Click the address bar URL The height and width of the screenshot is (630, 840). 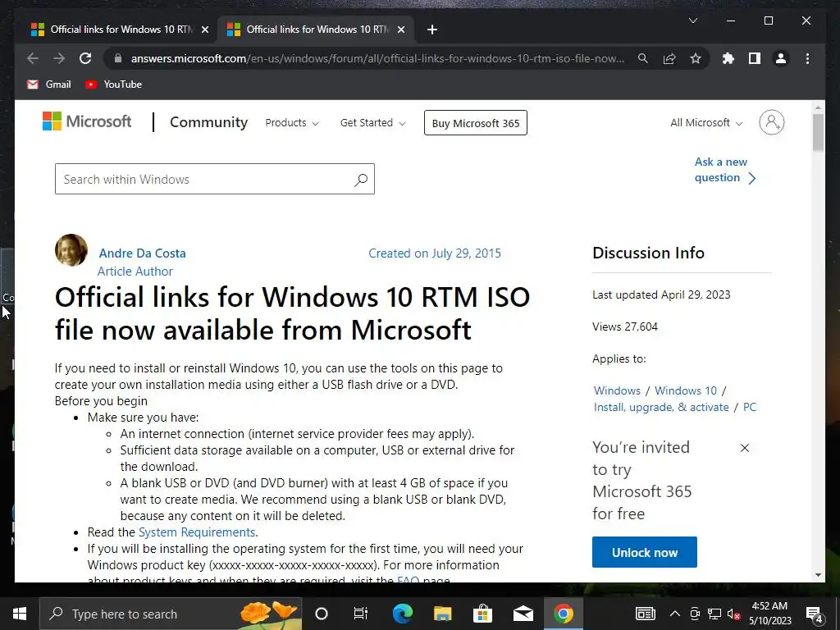[x=377, y=58]
